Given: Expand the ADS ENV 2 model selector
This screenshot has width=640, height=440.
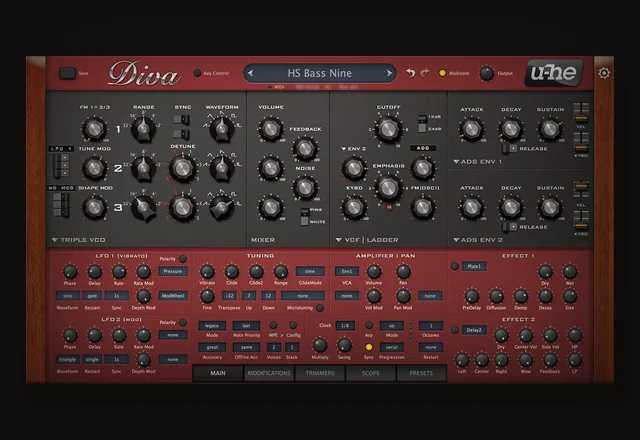Looking at the screenshot, I should [478, 240].
